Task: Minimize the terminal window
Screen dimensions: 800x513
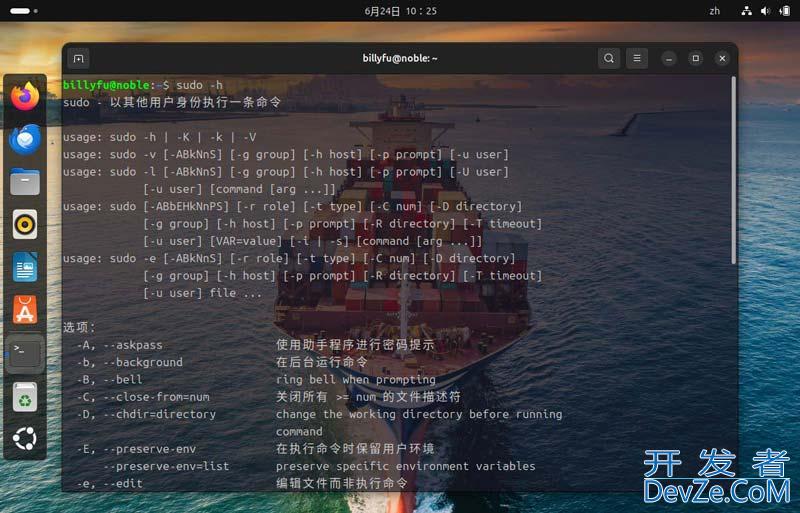Action: point(669,59)
